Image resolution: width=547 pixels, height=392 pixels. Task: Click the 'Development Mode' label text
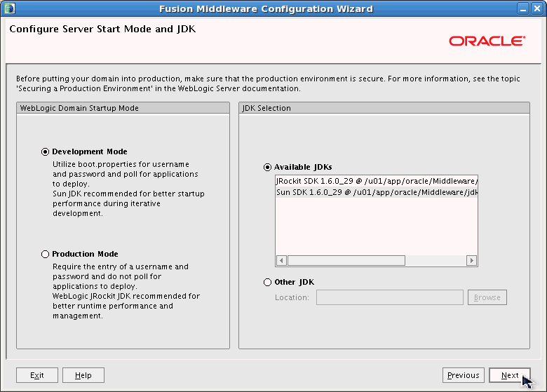pyautogui.click(x=90, y=151)
